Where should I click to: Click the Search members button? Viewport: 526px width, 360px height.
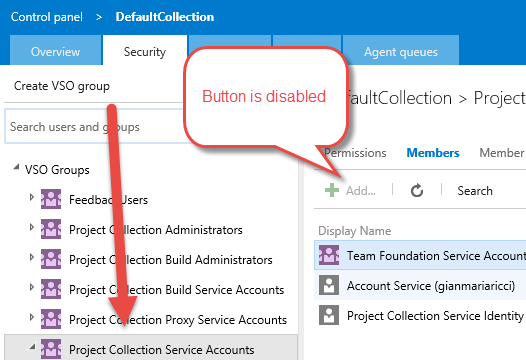tap(475, 191)
